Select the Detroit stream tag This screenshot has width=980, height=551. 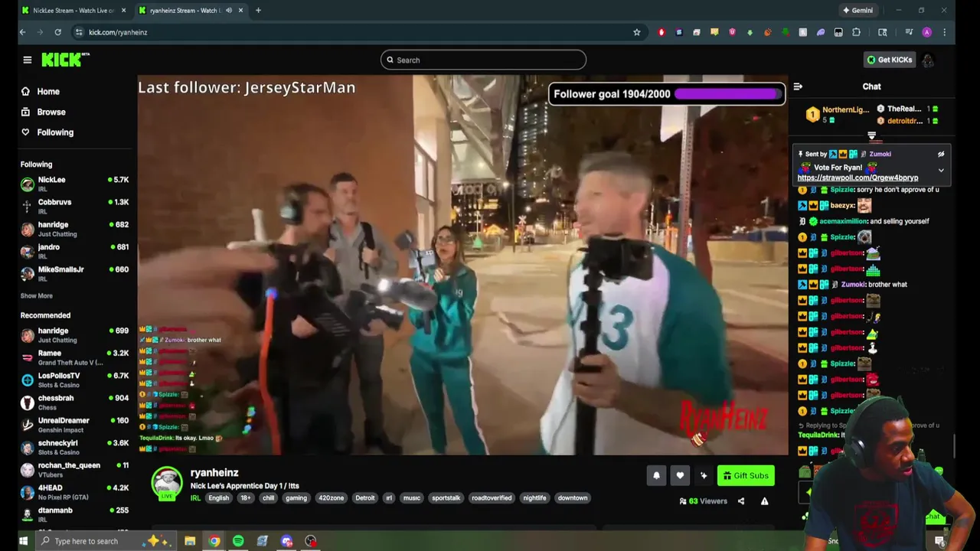point(365,498)
